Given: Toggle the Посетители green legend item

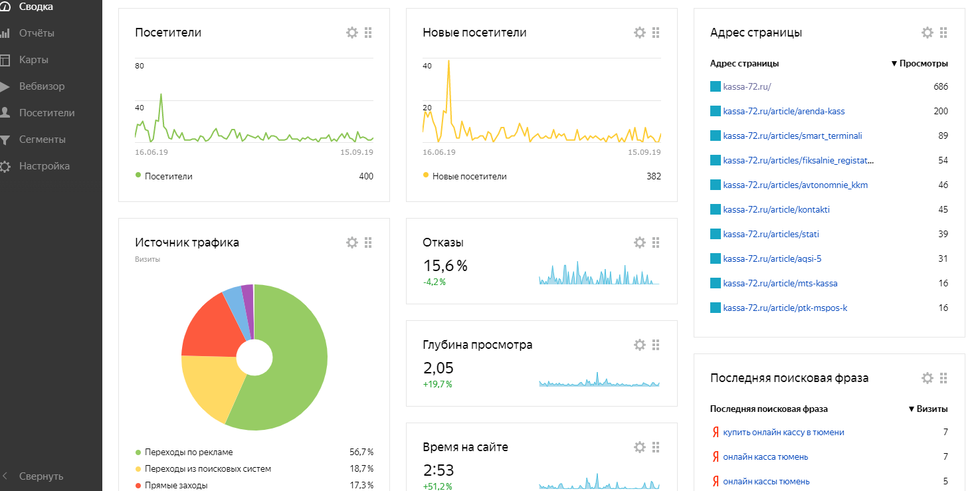Looking at the screenshot, I should coord(163,176).
